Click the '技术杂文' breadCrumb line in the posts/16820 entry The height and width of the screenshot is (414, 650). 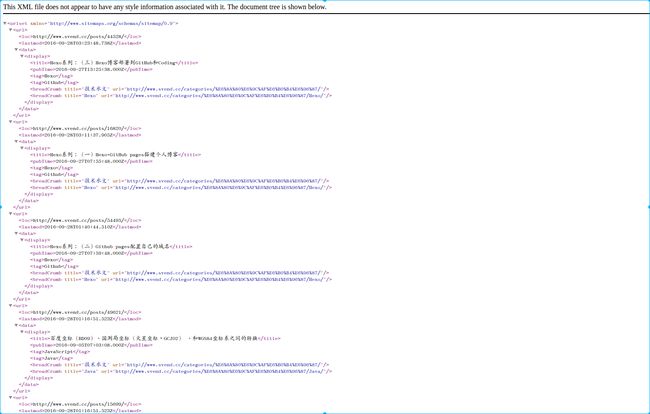coord(179,181)
